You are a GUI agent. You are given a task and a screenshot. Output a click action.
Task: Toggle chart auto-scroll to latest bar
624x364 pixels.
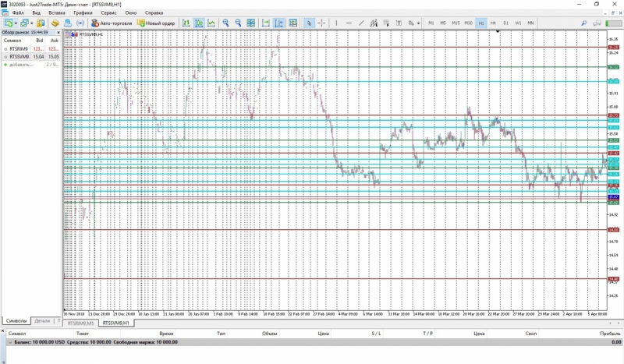[x=266, y=23]
